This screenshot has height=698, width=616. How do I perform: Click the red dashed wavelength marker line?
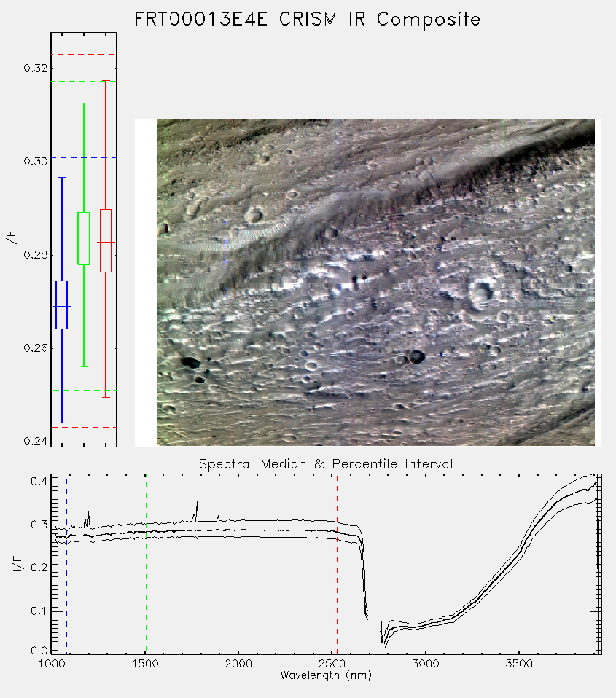(338, 564)
